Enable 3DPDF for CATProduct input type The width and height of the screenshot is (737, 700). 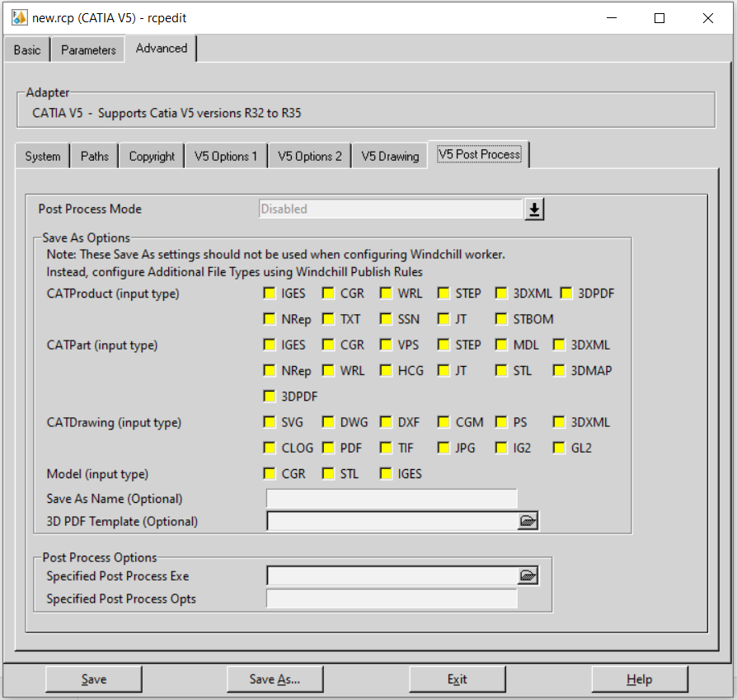click(566, 294)
